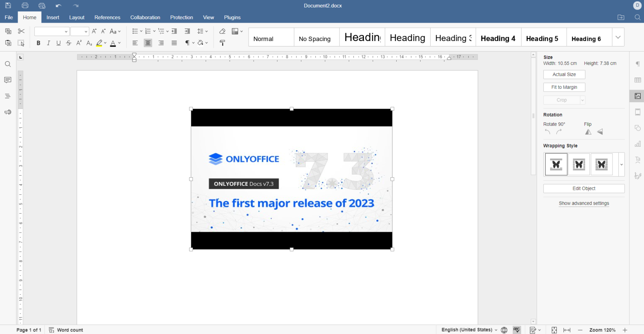Open the search icon in the left sidebar

(x=8, y=64)
